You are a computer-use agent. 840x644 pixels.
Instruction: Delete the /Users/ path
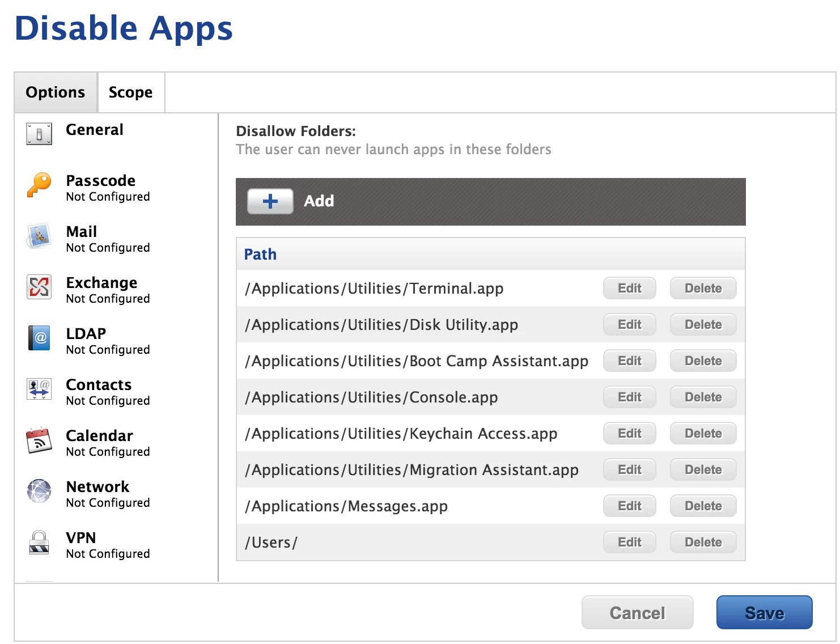coord(703,542)
